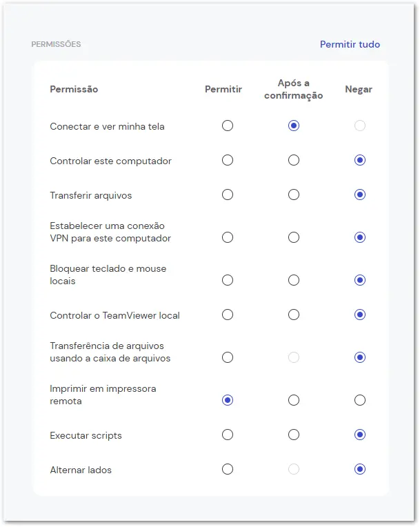Select Permitir for Transferir arquivos
Screen dimensions: 420x527
[x=228, y=195]
